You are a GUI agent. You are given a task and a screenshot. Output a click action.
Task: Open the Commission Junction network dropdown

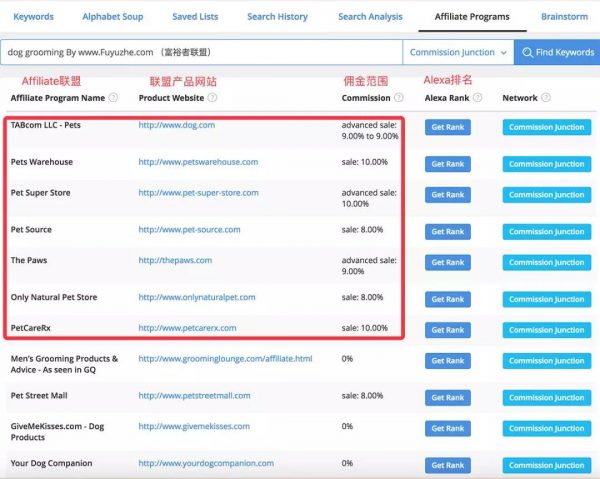(x=458, y=52)
